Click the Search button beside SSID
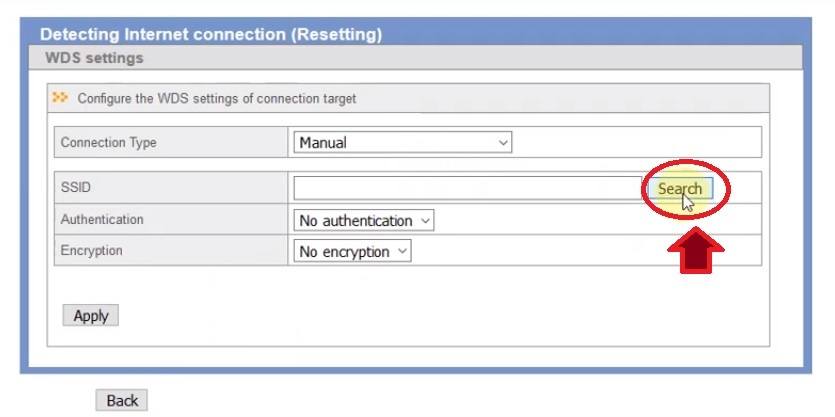 coord(679,188)
